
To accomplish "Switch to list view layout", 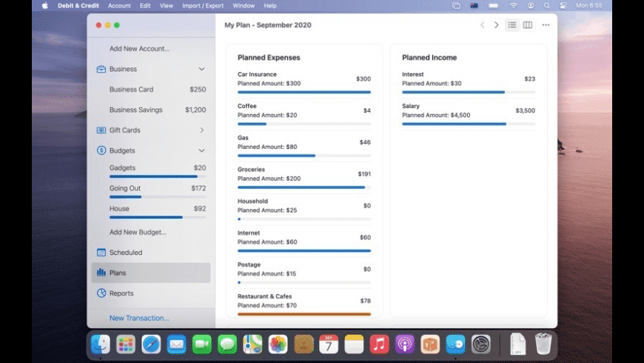I will tap(512, 25).
